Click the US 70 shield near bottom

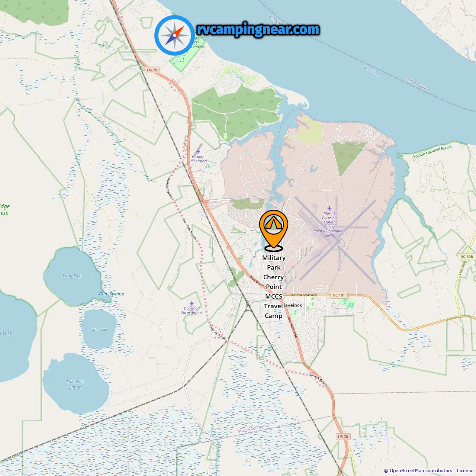click(x=343, y=437)
